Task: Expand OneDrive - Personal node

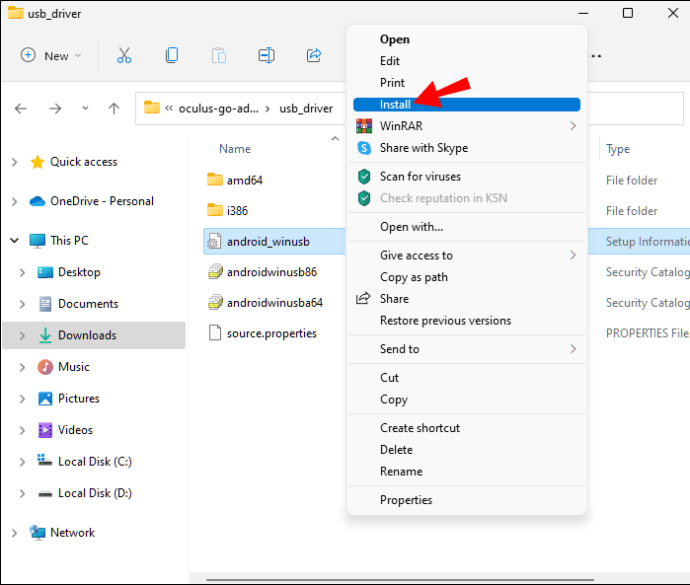Action: pyautogui.click(x=15, y=202)
